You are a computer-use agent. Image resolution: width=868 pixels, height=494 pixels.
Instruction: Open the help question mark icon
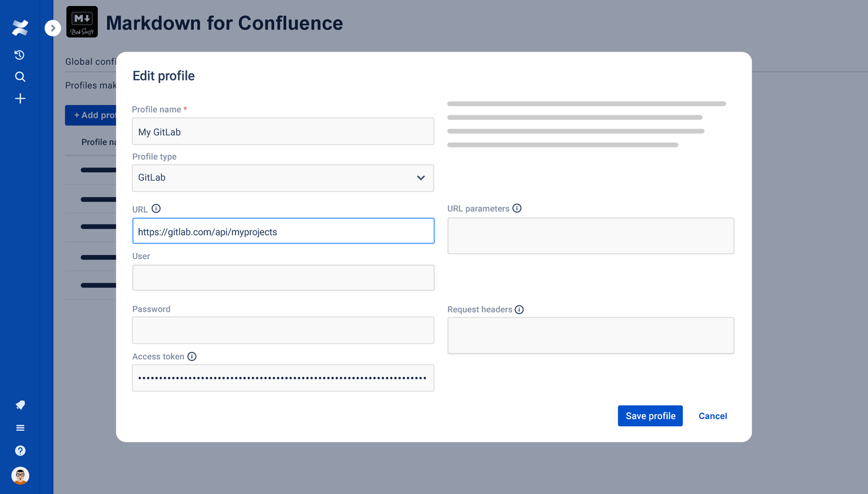[x=20, y=451]
